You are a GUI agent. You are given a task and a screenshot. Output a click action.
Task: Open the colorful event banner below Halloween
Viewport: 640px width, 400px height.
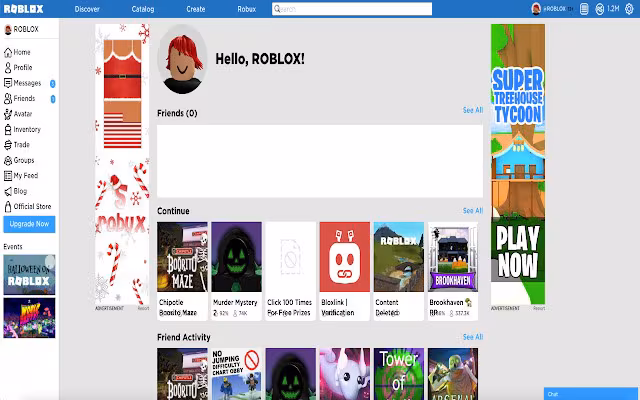pos(29,318)
